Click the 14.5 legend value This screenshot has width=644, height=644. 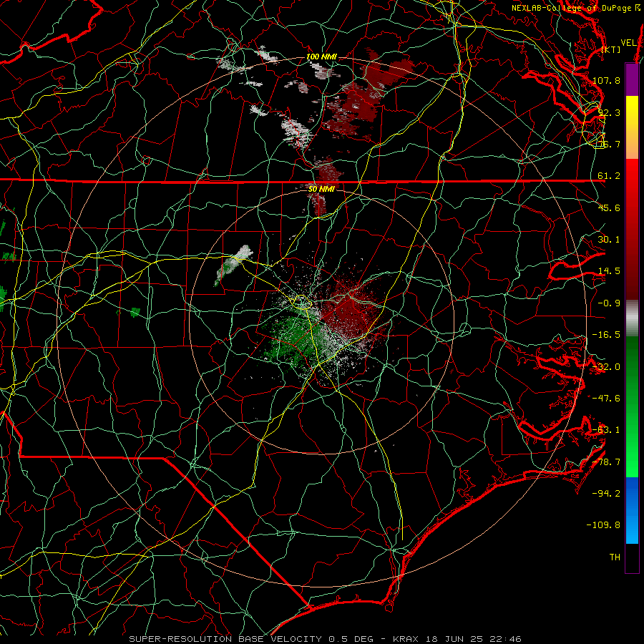tap(609, 271)
